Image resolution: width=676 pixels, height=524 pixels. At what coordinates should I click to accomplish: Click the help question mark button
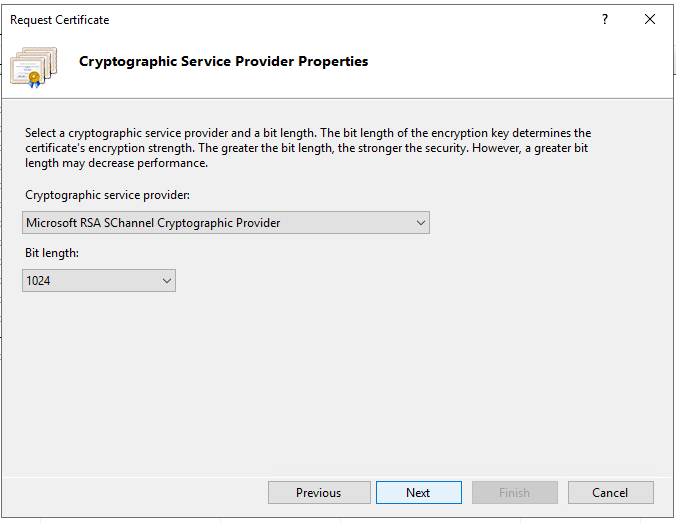(605, 19)
